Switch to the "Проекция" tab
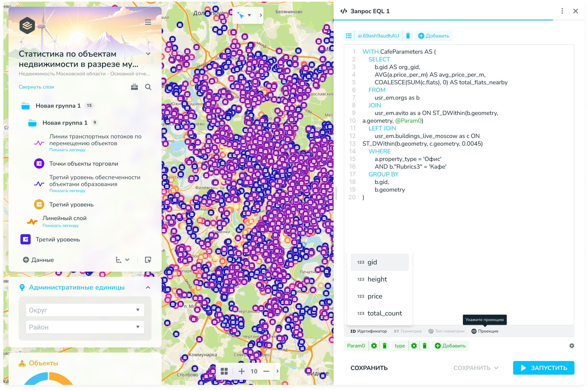Viewport: 588px width, 390px height. pyautogui.click(x=485, y=331)
